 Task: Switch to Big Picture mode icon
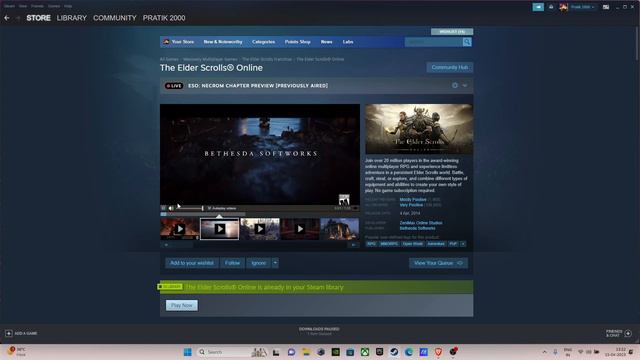coord(606,7)
